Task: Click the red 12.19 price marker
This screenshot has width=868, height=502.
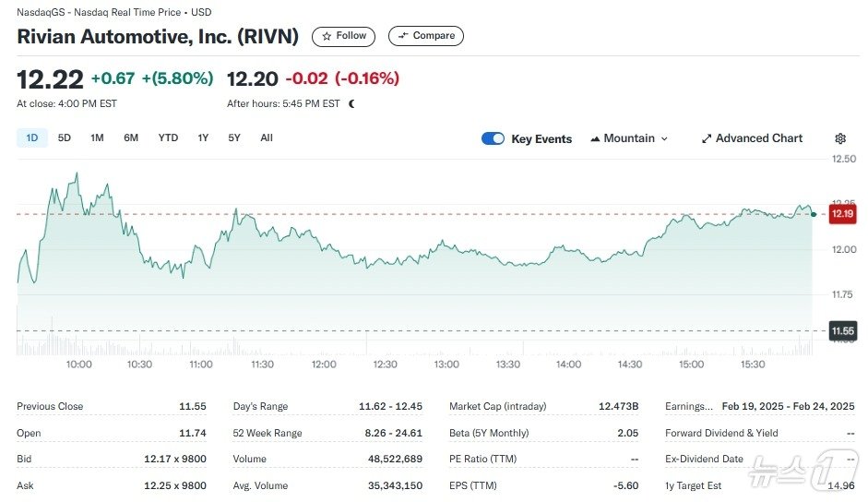Action: point(840,214)
